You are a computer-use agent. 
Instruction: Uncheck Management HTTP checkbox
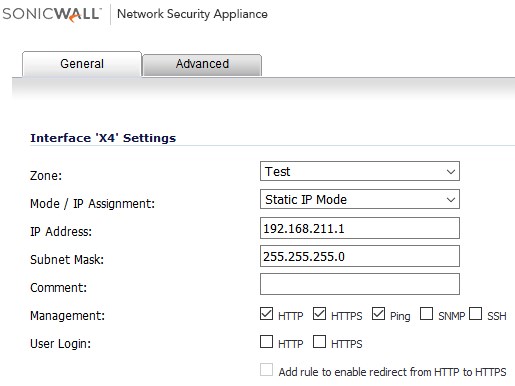tap(266, 314)
